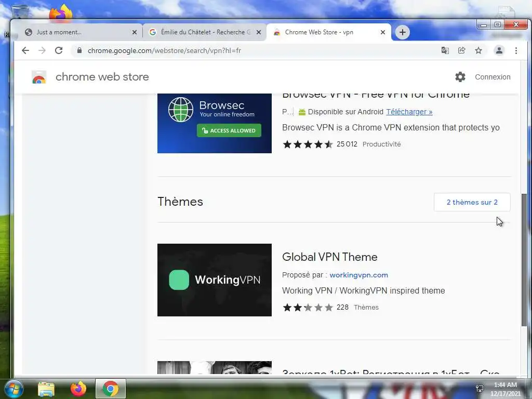This screenshot has width=532, height=399.
Task: Open Chrome's three-dot menu
Action: point(516,50)
